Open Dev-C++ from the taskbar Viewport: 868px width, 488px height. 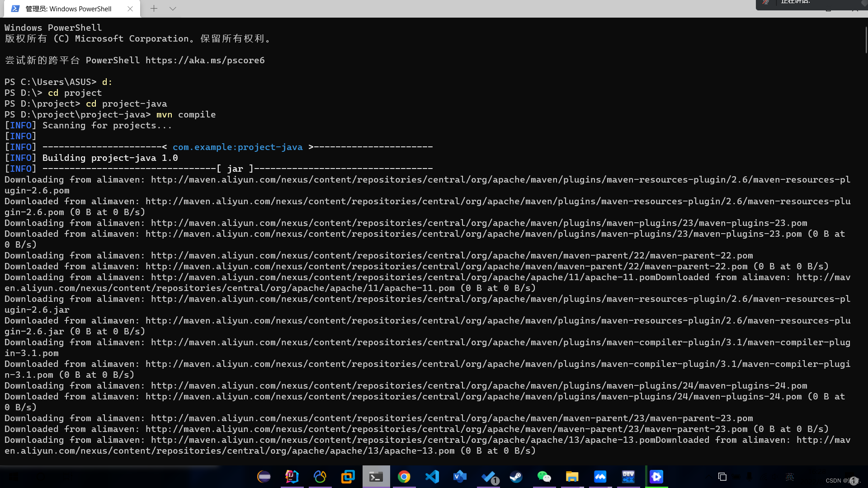628,477
